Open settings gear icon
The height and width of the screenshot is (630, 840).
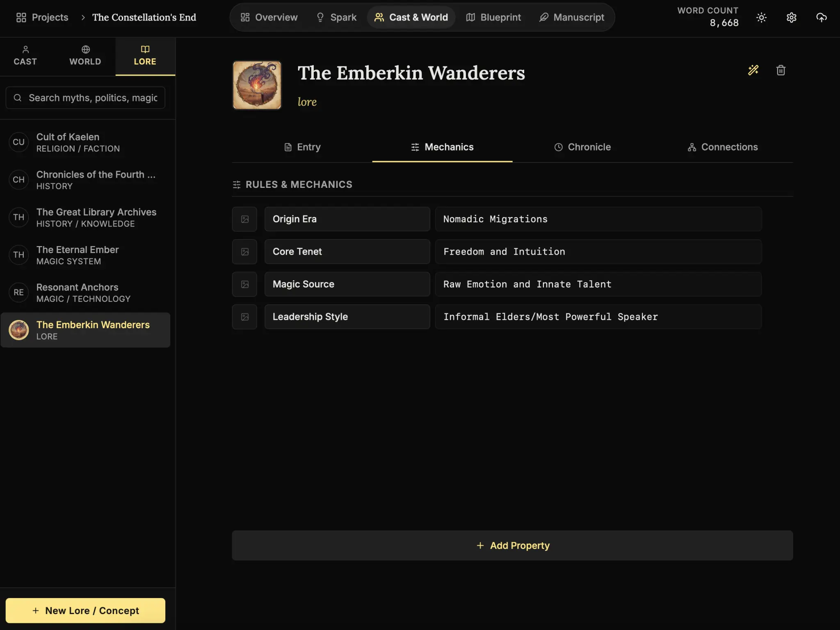tap(791, 18)
